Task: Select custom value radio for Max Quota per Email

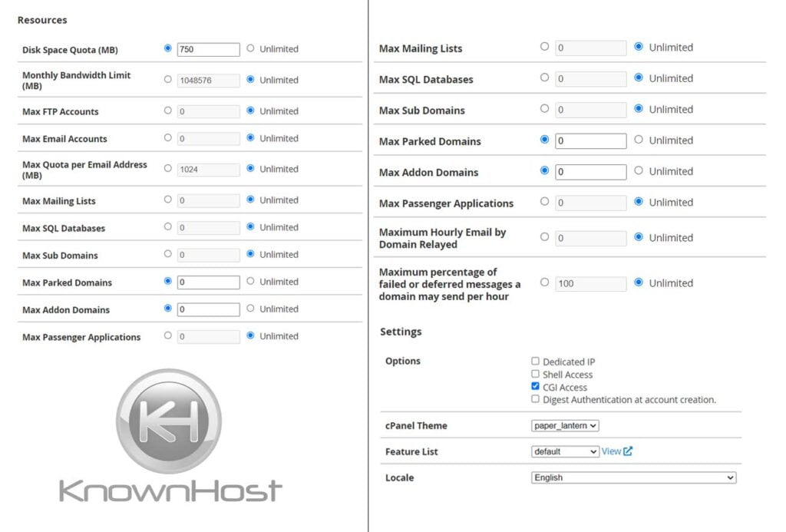Action: coord(168,168)
